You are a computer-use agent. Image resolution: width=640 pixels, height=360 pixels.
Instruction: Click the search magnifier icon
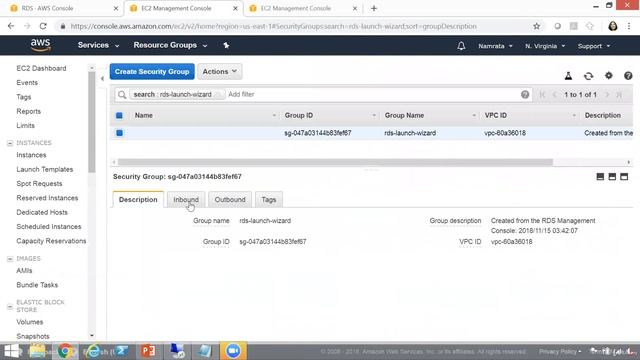coord(122,95)
